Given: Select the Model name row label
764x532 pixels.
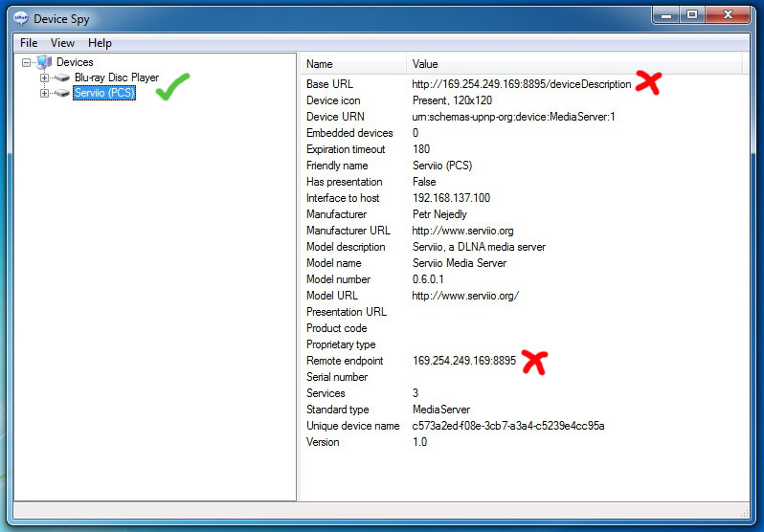Looking at the screenshot, I should tap(334, 263).
